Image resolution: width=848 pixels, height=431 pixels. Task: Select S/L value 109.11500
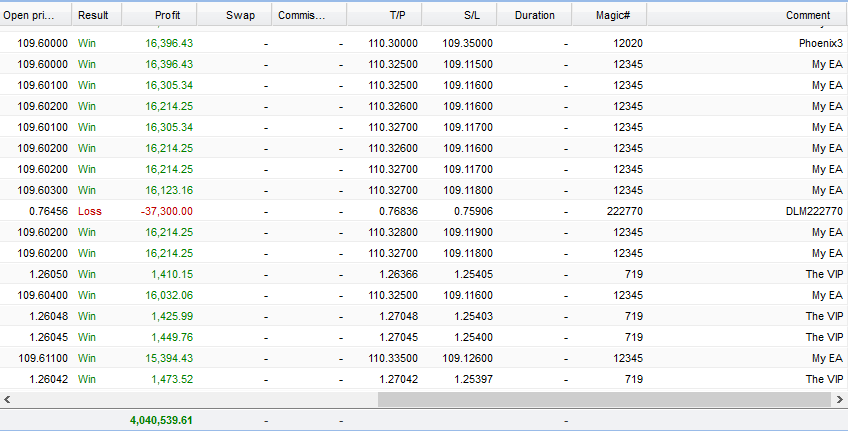coord(468,64)
